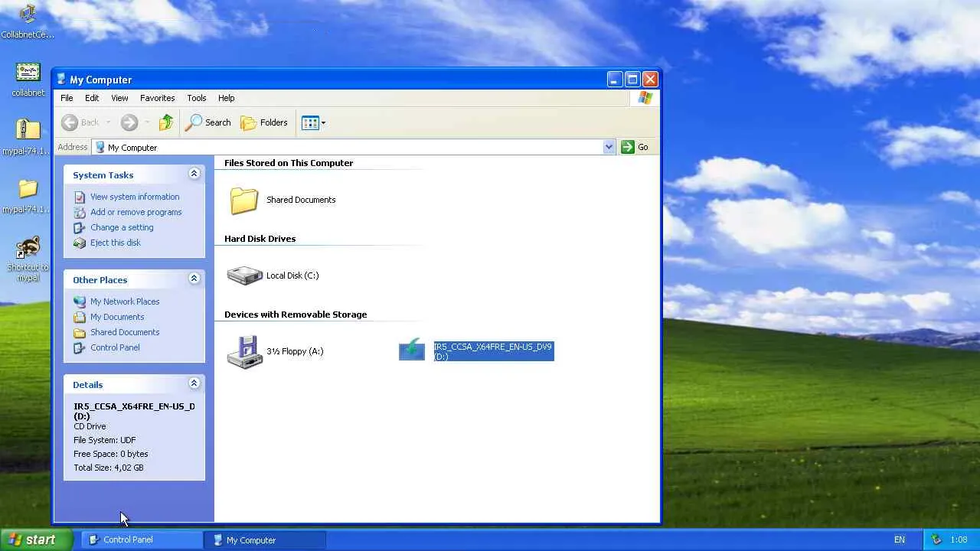Viewport: 980px width, 551px height.
Task: Click the Eject this disk icon
Action: click(80, 243)
